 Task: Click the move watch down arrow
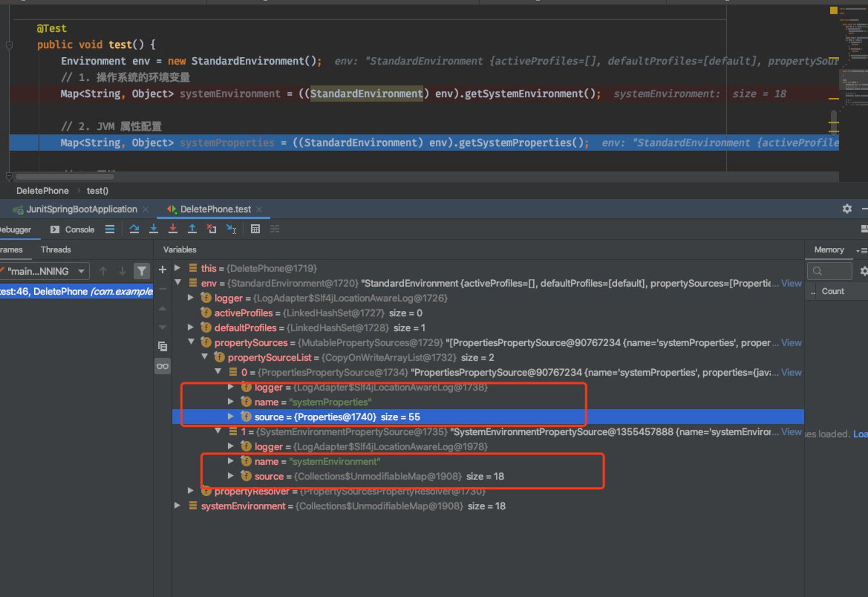tap(162, 327)
